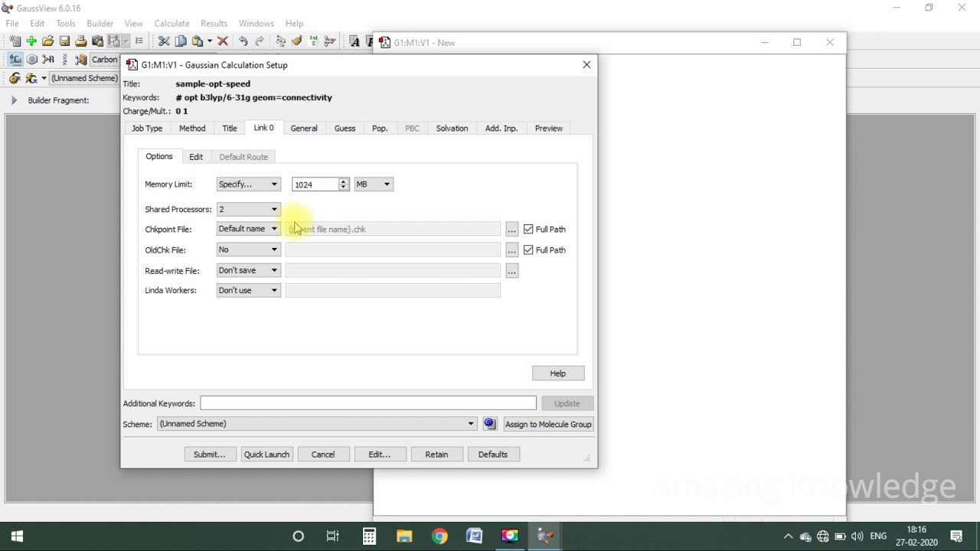Toggle Full Path checkbox for Chkpoint File
This screenshot has height=551, width=980.
[528, 229]
